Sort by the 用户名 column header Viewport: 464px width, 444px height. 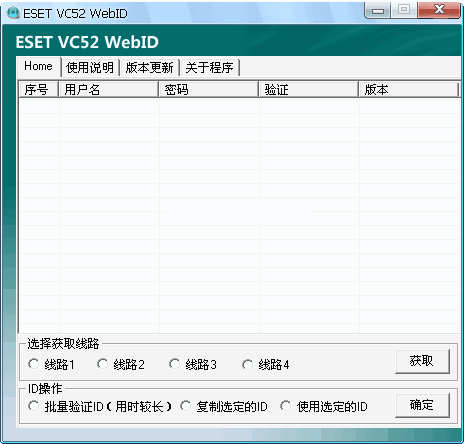[x=108, y=89]
